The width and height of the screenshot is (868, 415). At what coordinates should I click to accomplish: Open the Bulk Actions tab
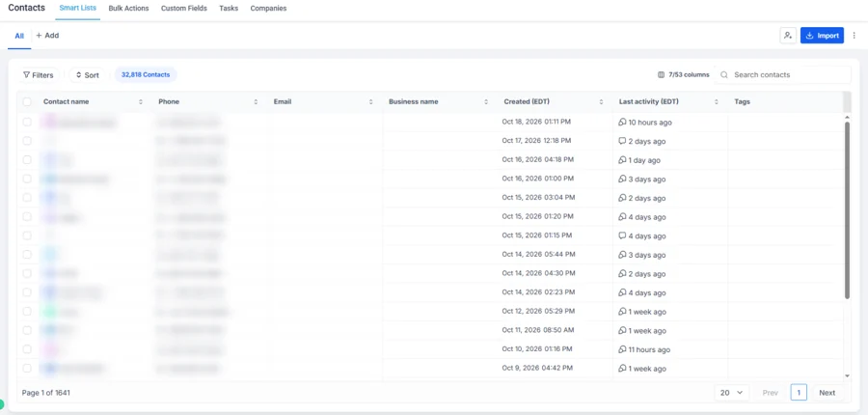[x=128, y=9]
